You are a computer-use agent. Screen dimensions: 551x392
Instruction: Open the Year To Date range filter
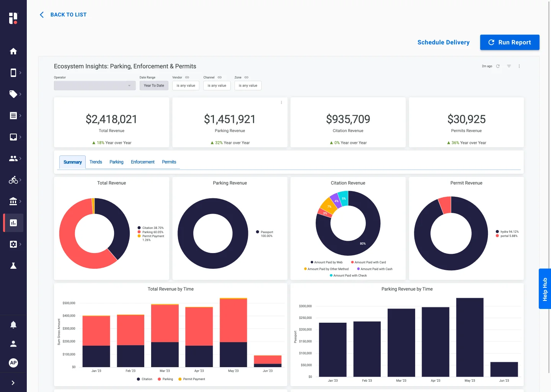point(154,86)
